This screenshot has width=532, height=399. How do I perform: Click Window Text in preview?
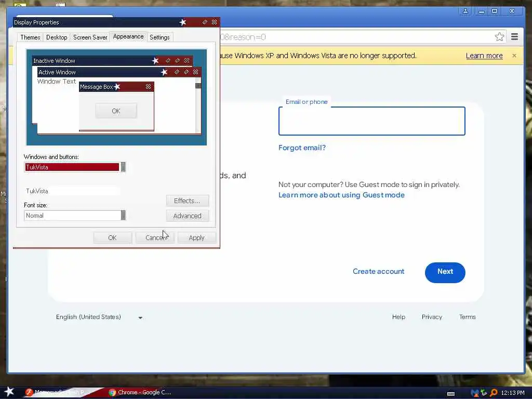[56, 82]
